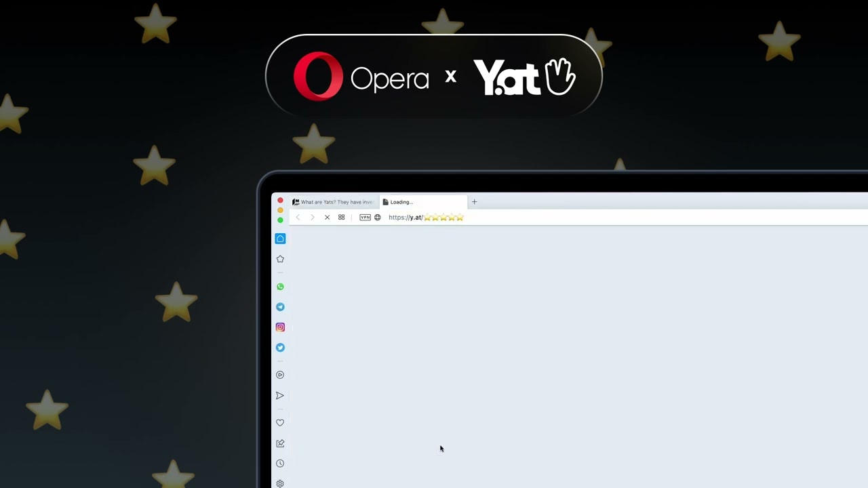This screenshot has width=868, height=488.
Task: Stop loading with the X button
Action: (327, 218)
